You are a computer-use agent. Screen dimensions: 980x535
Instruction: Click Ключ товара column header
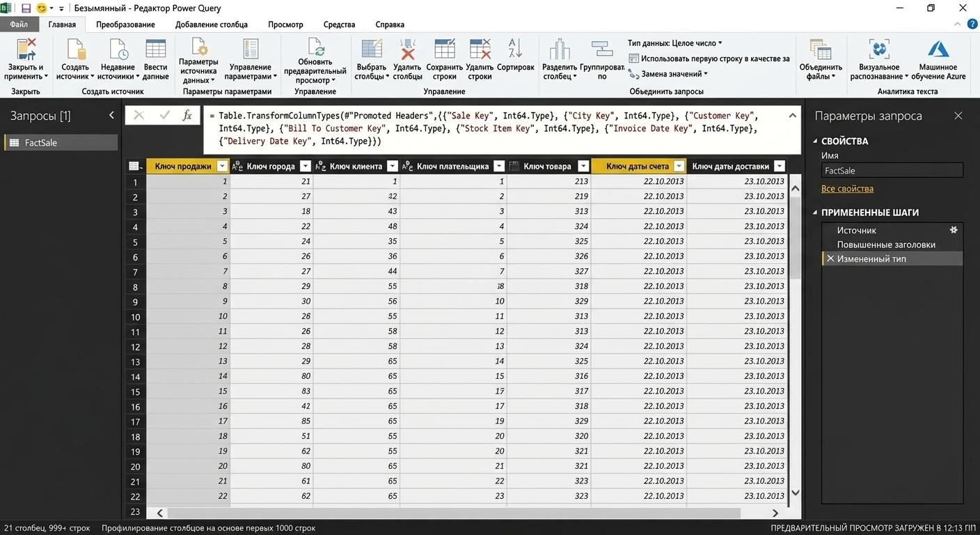pyautogui.click(x=548, y=166)
